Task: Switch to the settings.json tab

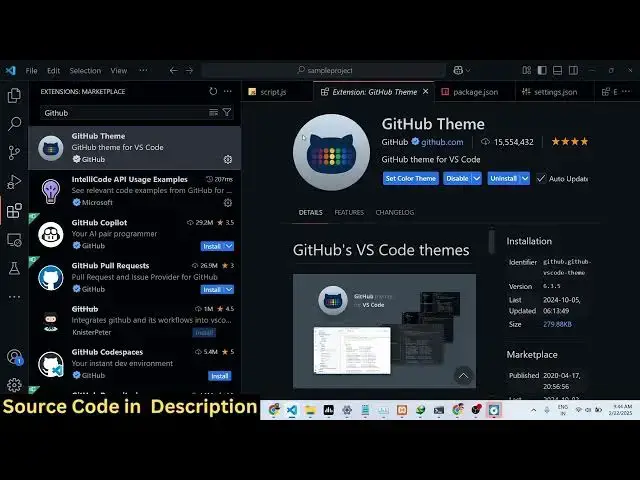Action: [x=555, y=92]
